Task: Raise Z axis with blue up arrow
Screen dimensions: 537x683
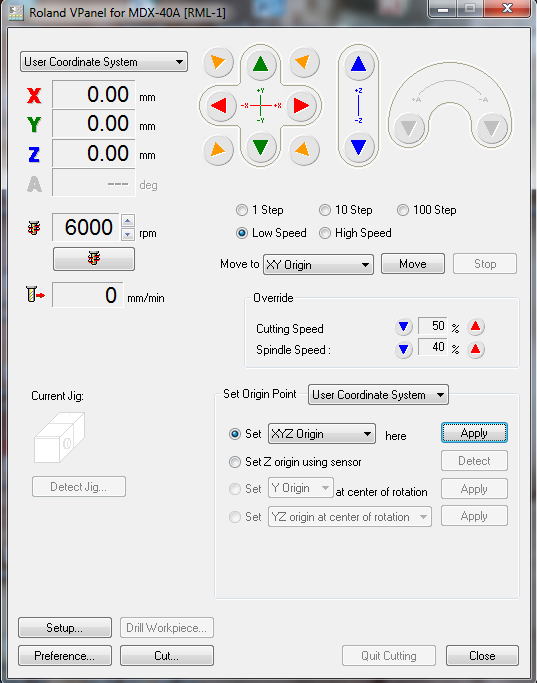Action: (358, 64)
